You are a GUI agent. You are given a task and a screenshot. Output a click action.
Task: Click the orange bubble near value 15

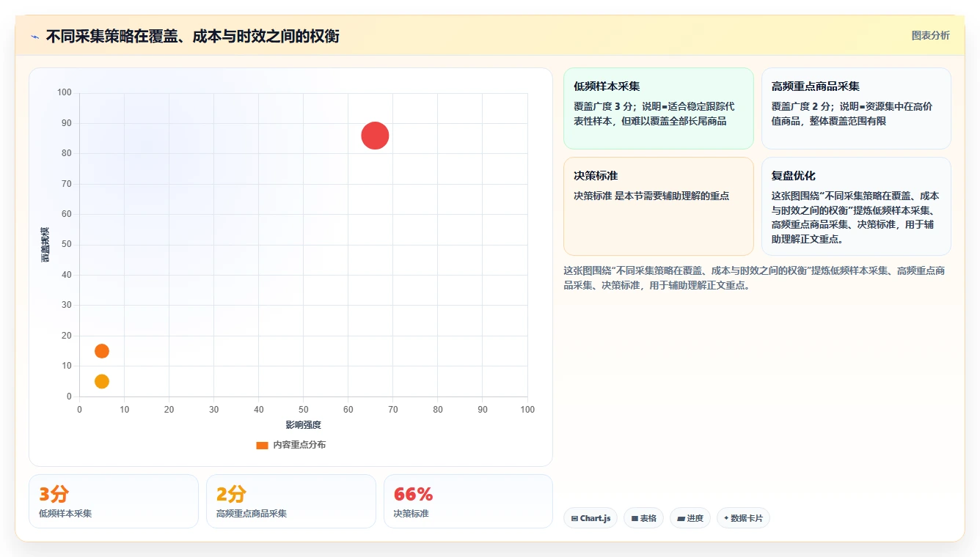(x=102, y=351)
